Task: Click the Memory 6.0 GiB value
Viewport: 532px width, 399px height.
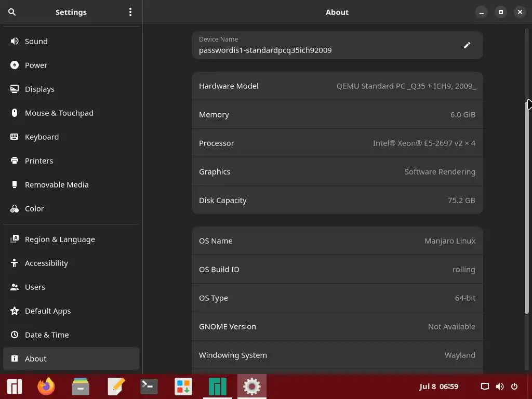Action: pyautogui.click(x=463, y=115)
